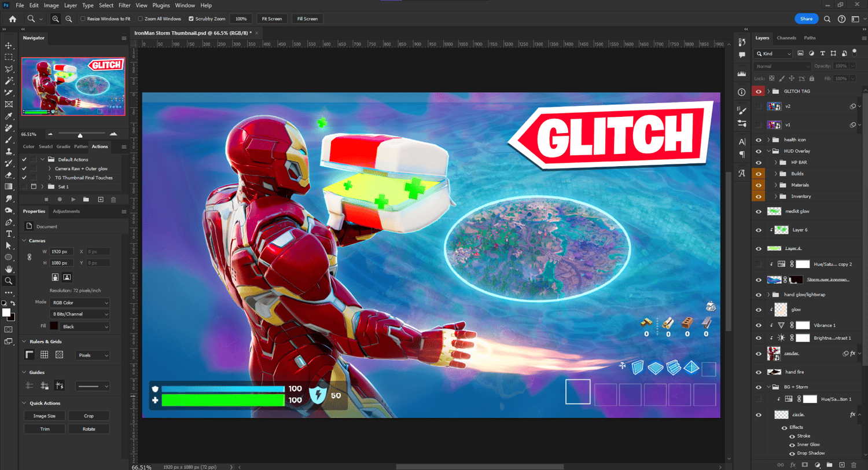Image resolution: width=868 pixels, height=470 pixels.
Task: Select the Gradient tool
Action: click(x=9, y=186)
